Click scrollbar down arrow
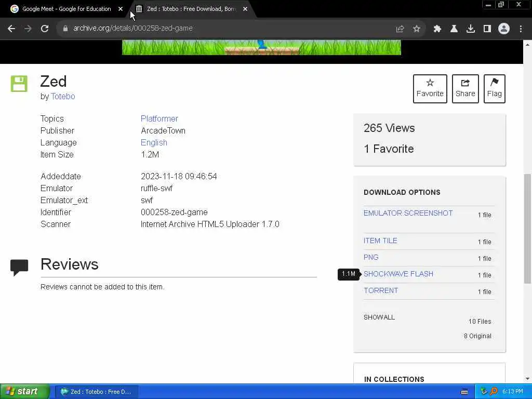This screenshot has height=399, width=532. pyautogui.click(x=527, y=379)
